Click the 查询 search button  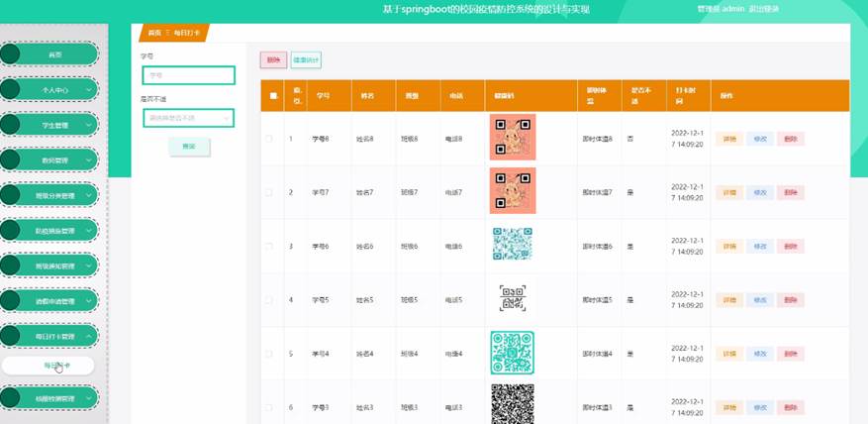(189, 147)
